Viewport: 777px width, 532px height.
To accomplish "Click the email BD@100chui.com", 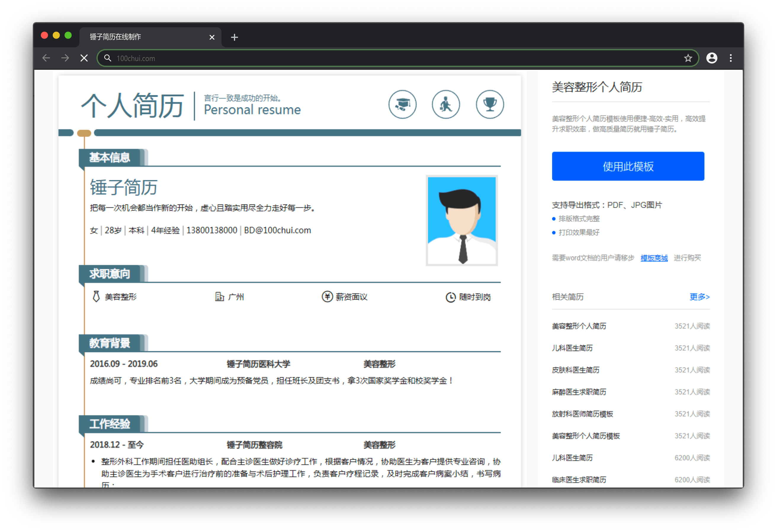I will [277, 230].
